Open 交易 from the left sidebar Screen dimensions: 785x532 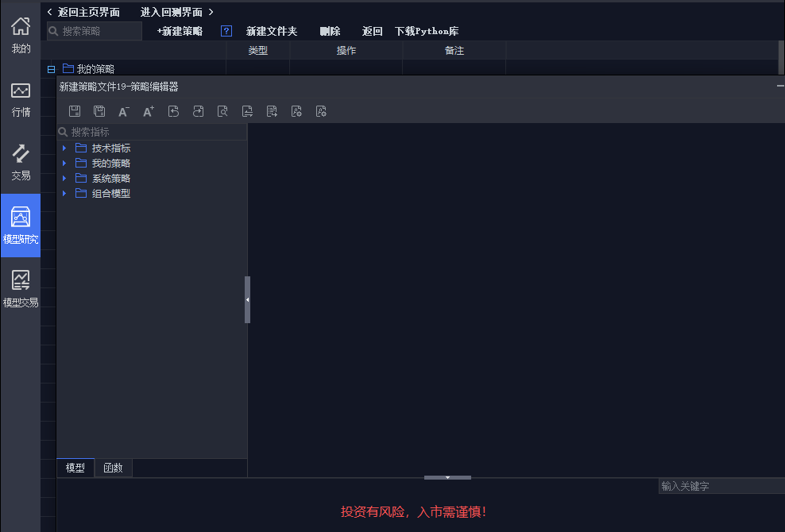(21, 162)
